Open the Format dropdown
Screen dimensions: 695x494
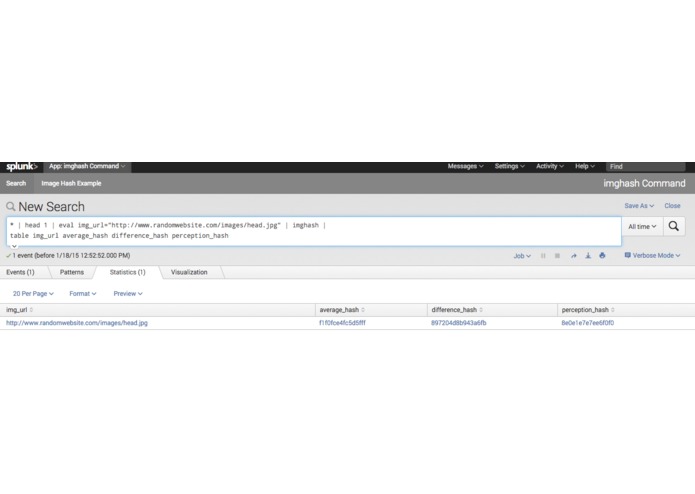click(x=82, y=294)
